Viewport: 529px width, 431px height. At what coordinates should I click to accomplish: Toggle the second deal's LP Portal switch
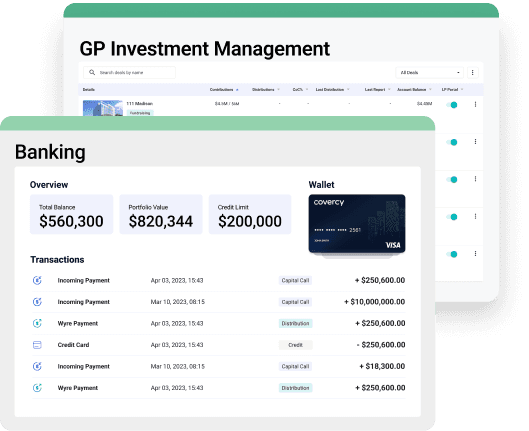452,142
